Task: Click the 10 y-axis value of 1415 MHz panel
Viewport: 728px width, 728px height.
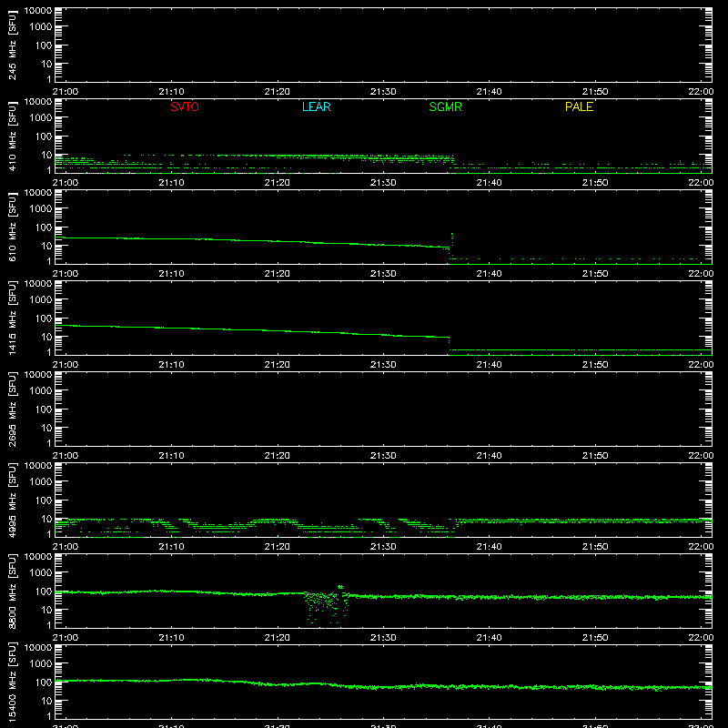Action: pyautogui.click(x=46, y=337)
